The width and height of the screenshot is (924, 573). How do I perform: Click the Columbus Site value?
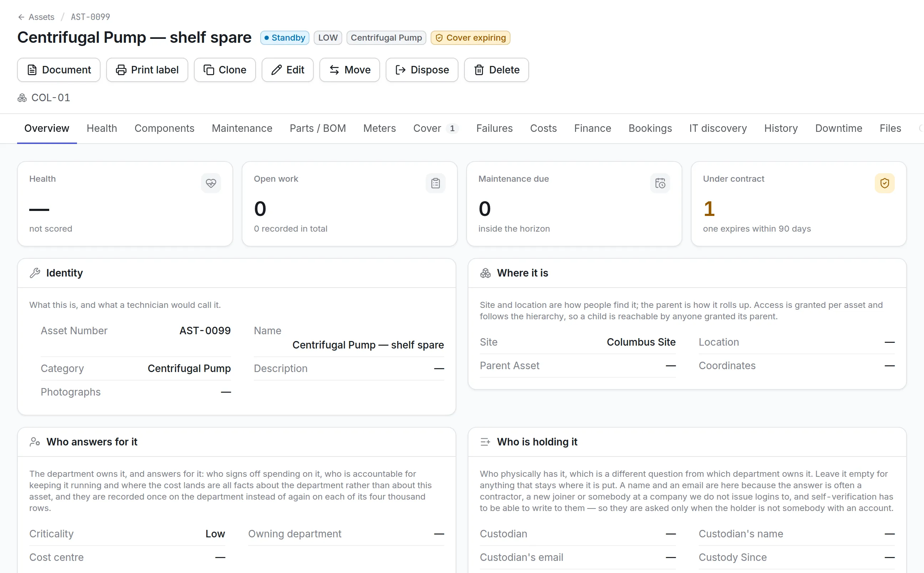(x=641, y=342)
